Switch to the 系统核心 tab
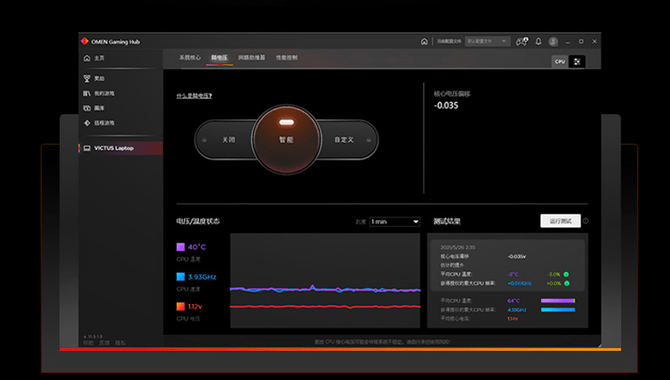 (x=190, y=58)
